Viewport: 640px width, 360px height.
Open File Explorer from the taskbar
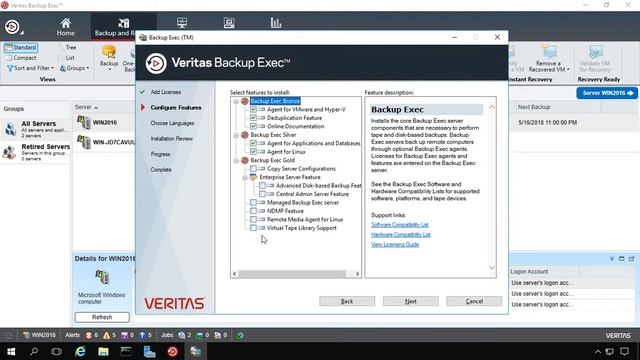103,351
